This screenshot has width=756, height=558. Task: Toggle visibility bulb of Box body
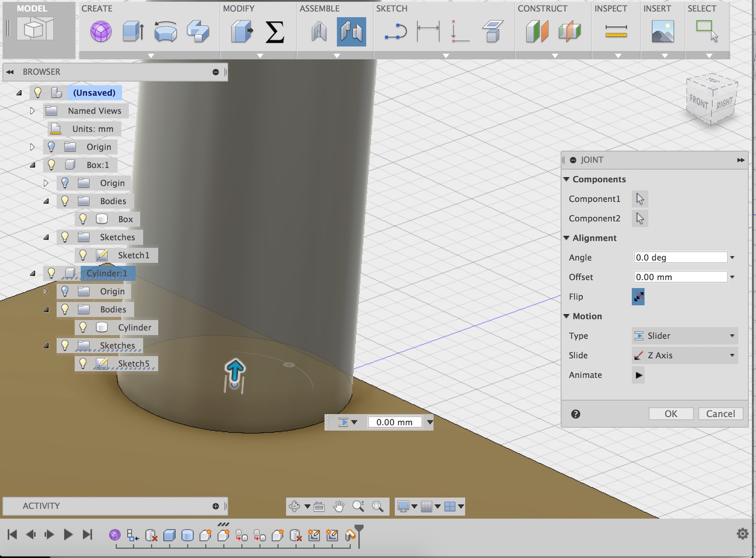83,219
